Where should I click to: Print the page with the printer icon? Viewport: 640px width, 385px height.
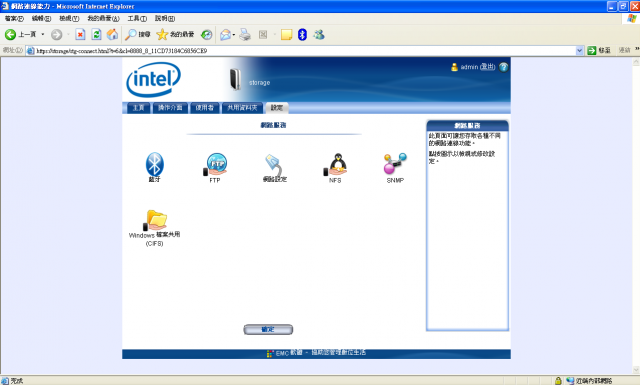pos(245,35)
